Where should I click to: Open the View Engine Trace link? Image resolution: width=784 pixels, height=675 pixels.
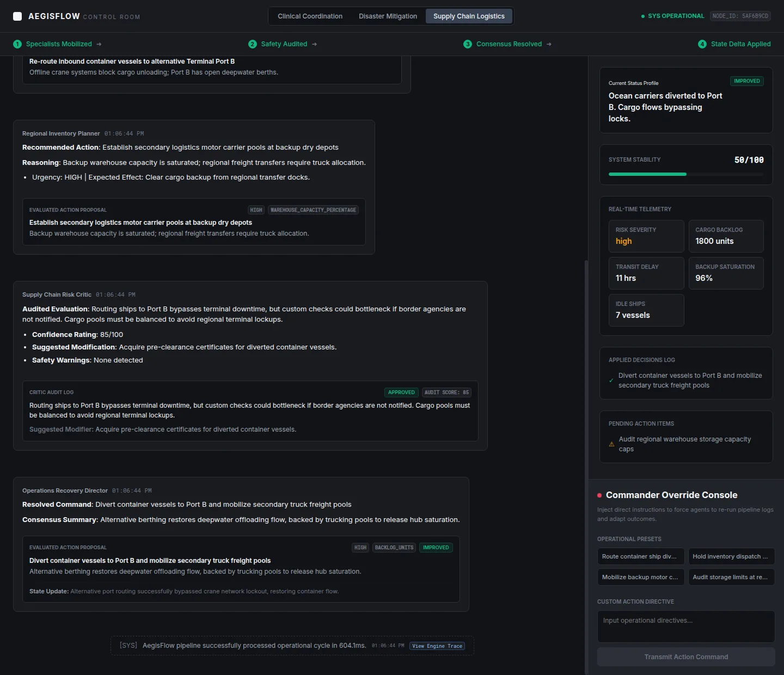coord(437,646)
